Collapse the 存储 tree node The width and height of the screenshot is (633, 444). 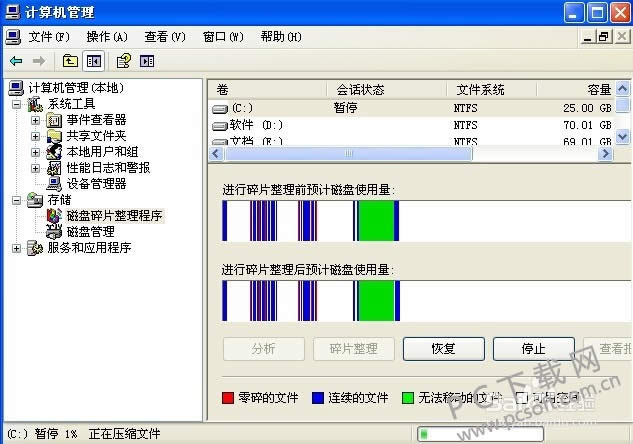(16, 200)
